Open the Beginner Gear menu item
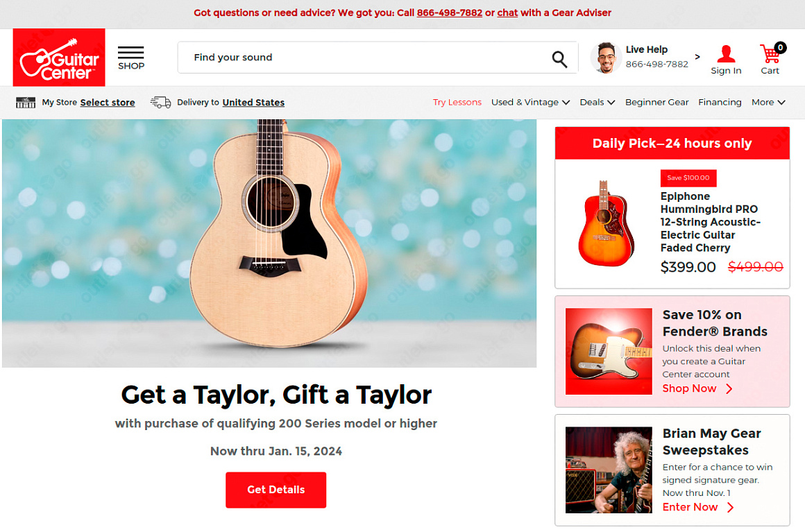 pyautogui.click(x=656, y=102)
